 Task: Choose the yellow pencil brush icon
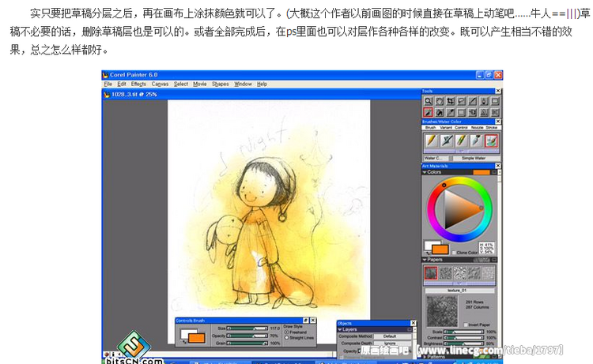coord(431,141)
